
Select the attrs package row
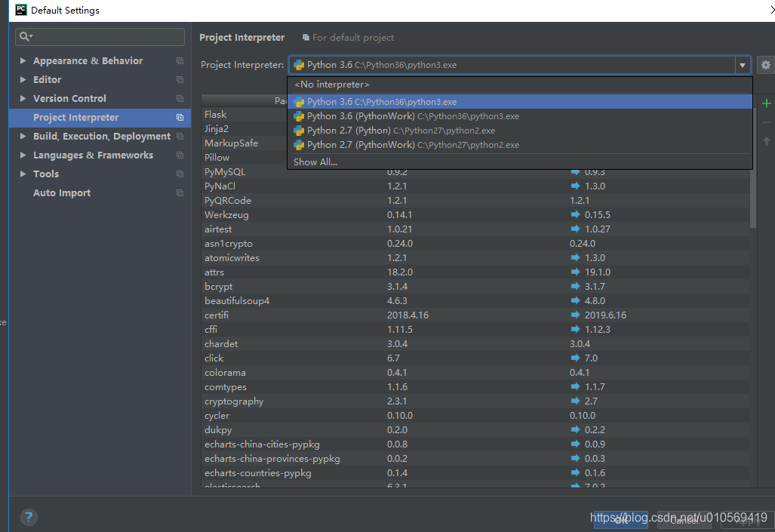pos(475,272)
